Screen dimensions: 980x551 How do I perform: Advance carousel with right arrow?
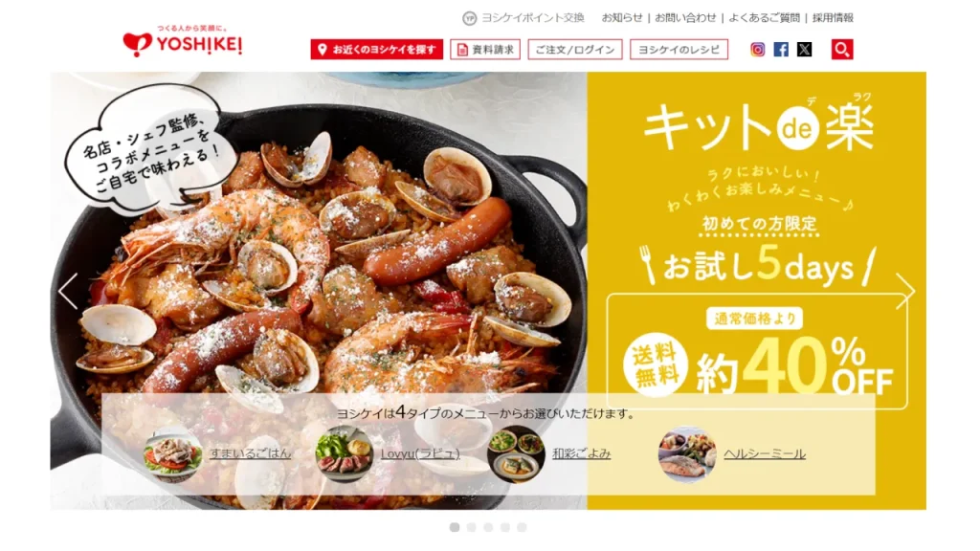tap(905, 291)
